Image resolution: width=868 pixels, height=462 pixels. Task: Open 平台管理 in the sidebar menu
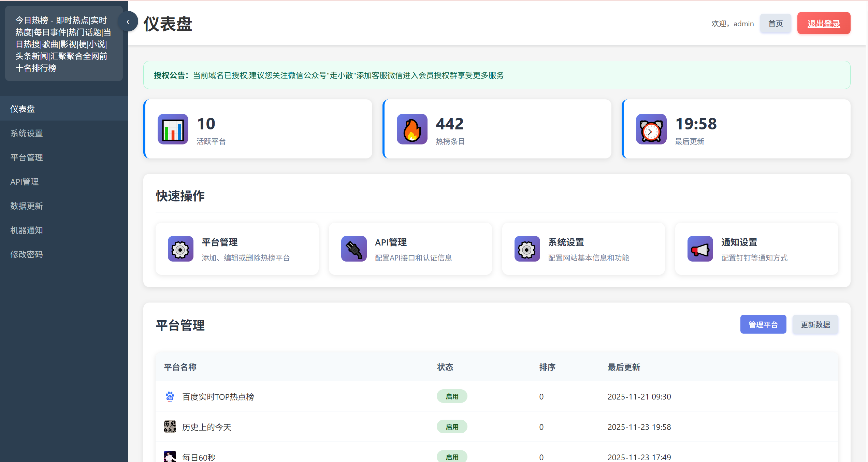pyautogui.click(x=27, y=157)
